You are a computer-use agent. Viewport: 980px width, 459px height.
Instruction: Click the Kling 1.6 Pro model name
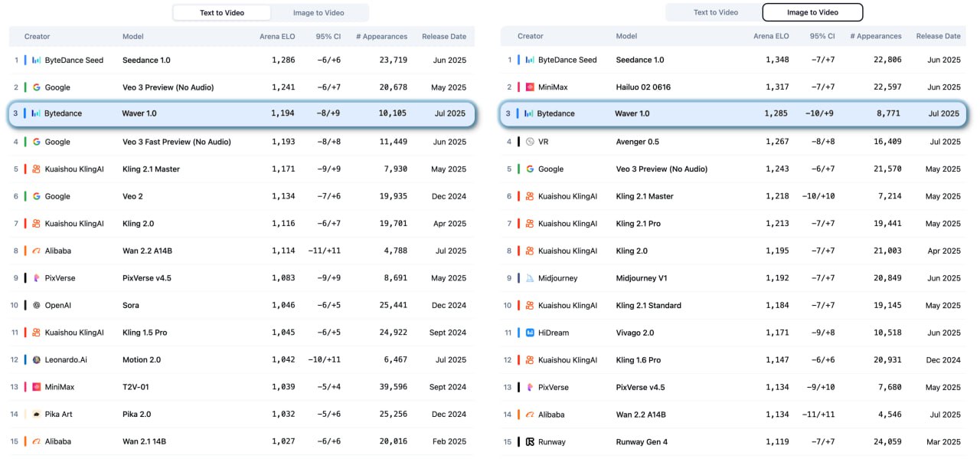click(x=638, y=359)
